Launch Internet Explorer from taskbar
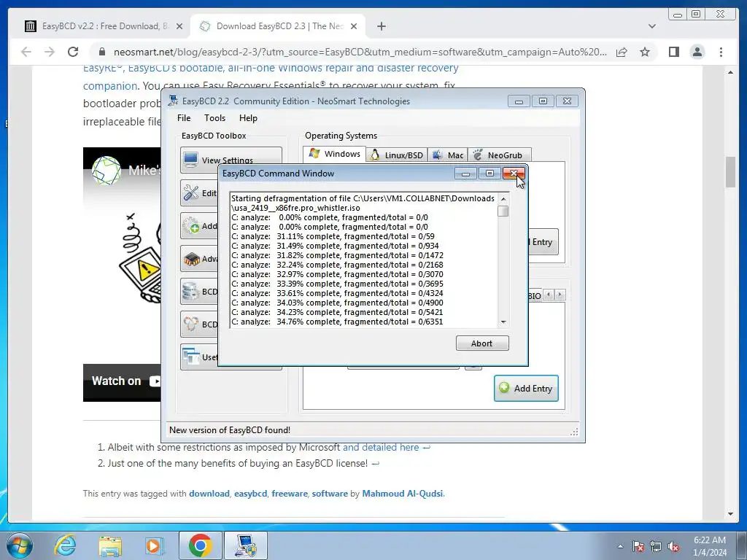This screenshot has width=747, height=560. point(64,545)
